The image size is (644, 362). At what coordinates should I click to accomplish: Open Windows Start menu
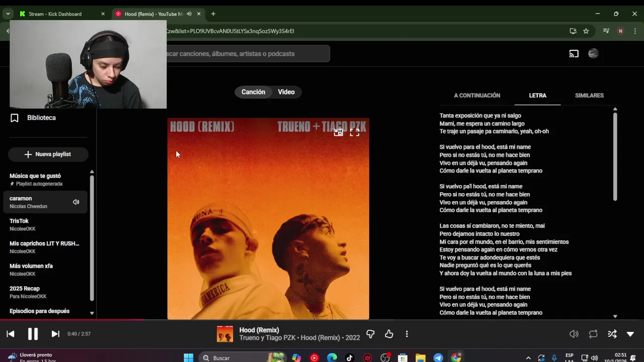(188, 358)
